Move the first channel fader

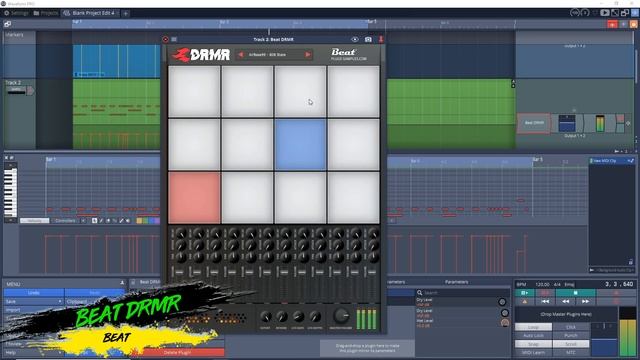tap(178, 272)
